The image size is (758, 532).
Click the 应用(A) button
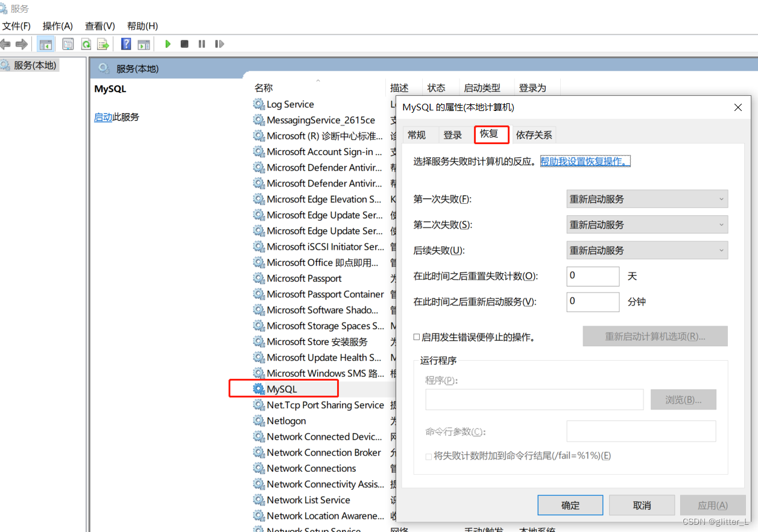tap(713, 505)
